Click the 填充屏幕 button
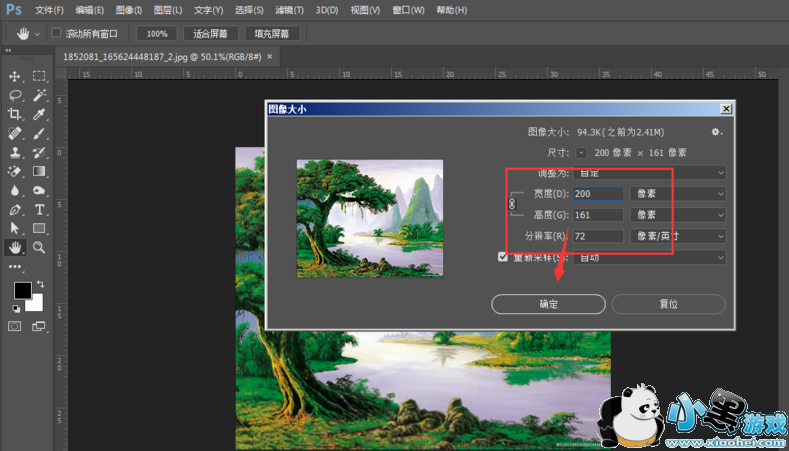Image resolution: width=789 pixels, height=451 pixels. pyautogui.click(x=272, y=34)
